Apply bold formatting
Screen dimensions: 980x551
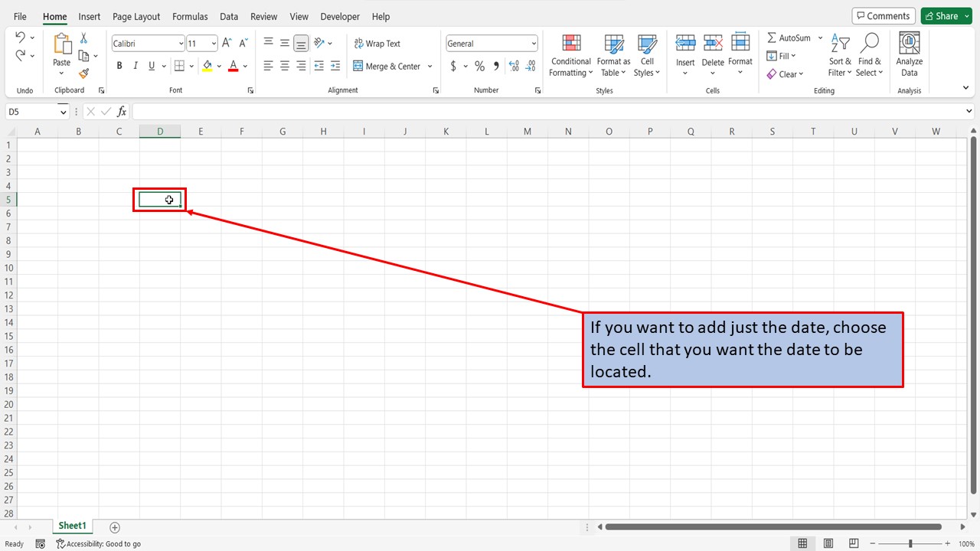(x=119, y=66)
